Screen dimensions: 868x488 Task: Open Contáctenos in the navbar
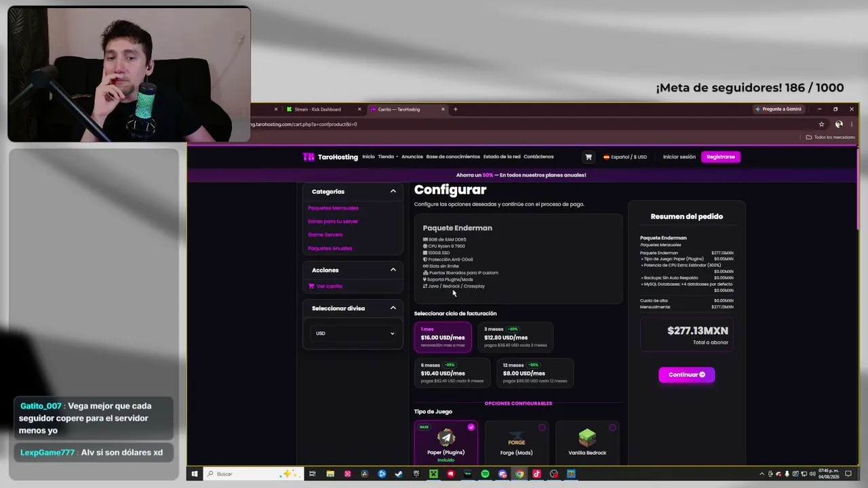click(x=538, y=157)
